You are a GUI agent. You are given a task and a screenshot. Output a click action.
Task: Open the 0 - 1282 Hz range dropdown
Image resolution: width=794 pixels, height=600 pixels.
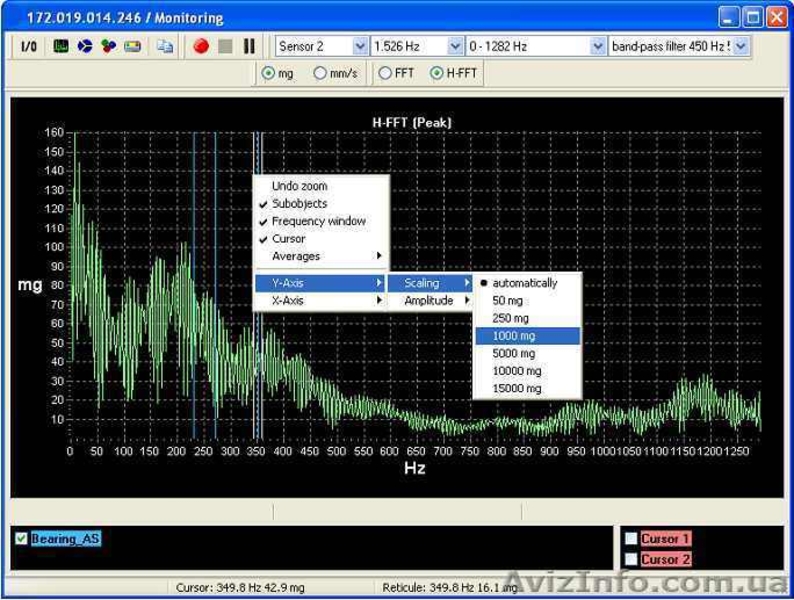pyautogui.click(x=598, y=47)
